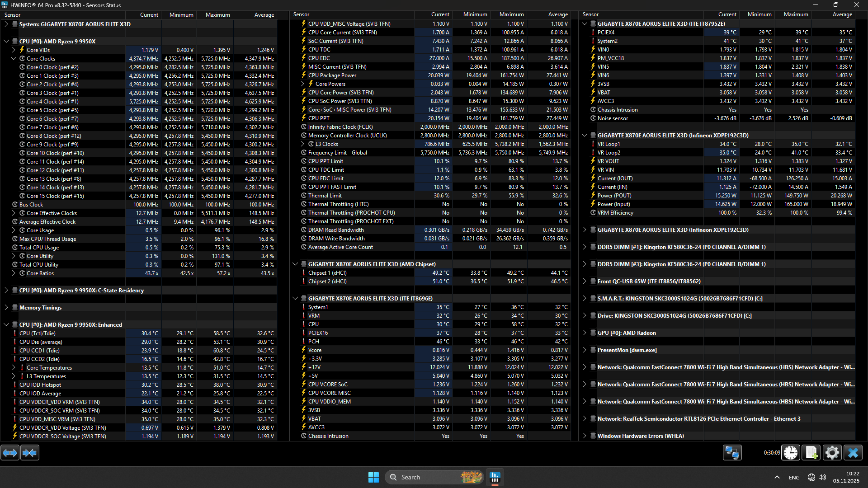Click the Maximum column header in left panel
Image resolution: width=868 pixels, height=488 pixels.
(x=217, y=15)
